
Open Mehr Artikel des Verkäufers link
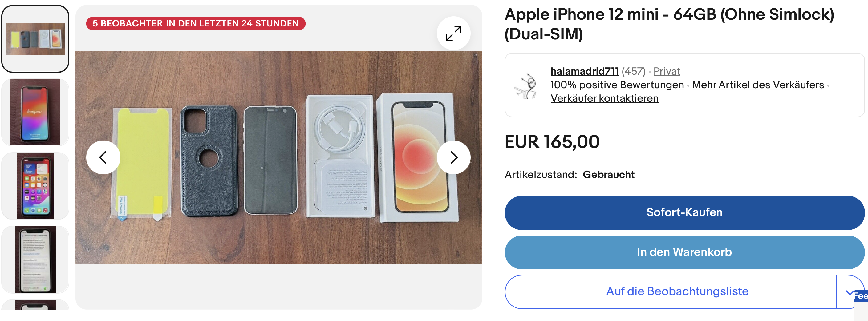click(758, 85)
